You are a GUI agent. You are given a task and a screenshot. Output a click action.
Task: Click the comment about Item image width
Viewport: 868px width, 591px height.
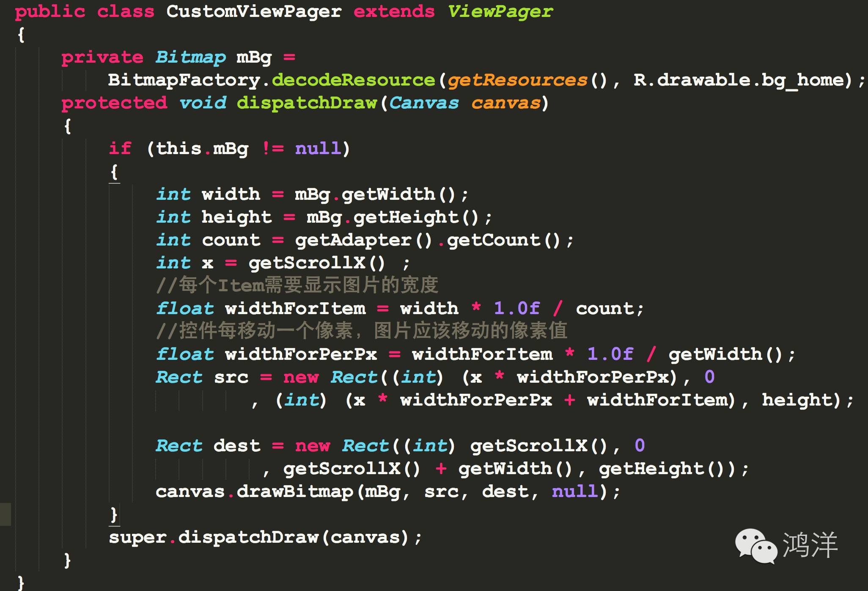[297, 285]
